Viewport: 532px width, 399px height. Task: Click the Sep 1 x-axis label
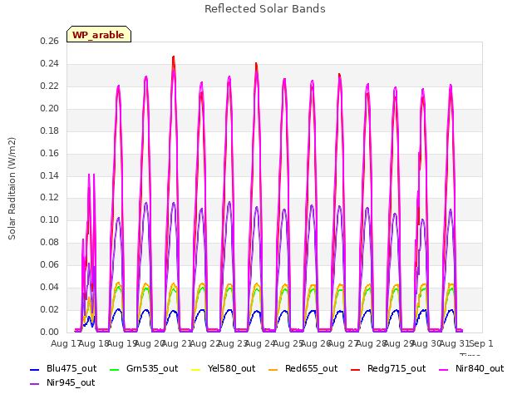(481, 343)
